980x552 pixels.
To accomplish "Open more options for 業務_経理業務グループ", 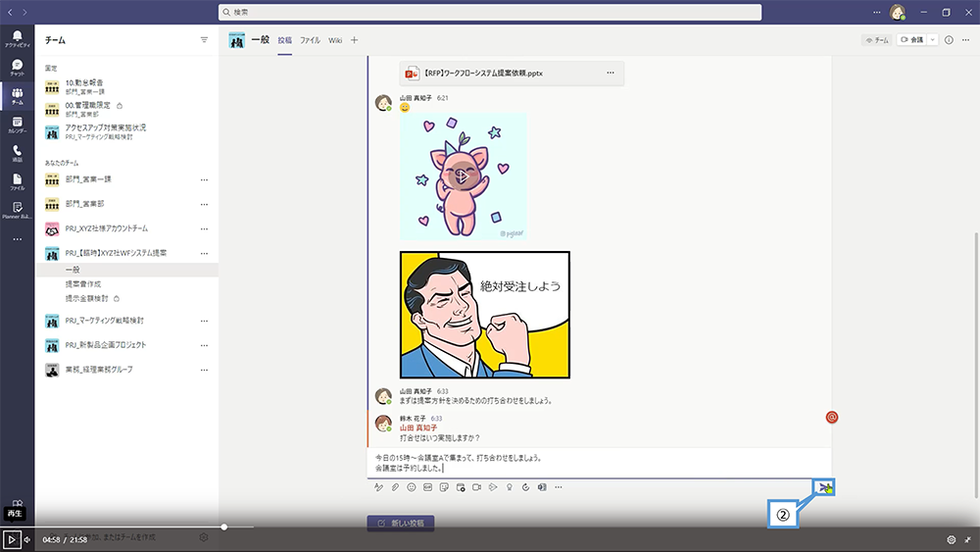I will point(204,370).
